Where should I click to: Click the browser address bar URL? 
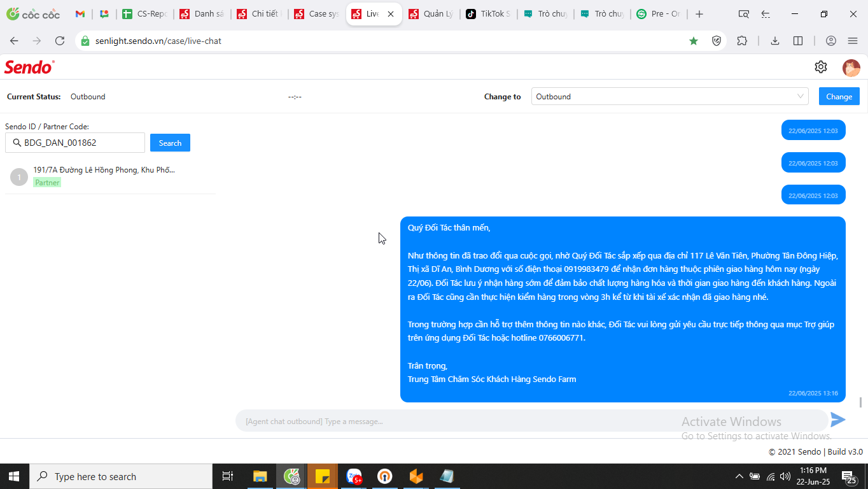point(158,41)
